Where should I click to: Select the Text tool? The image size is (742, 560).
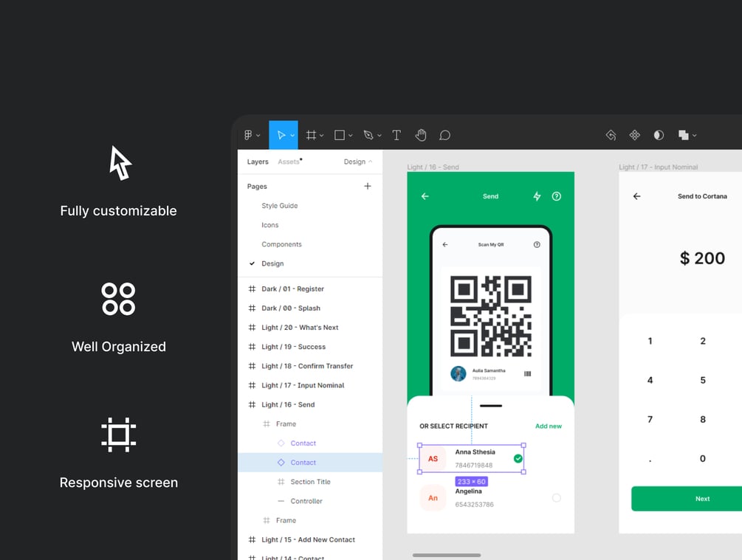point(396,135)
